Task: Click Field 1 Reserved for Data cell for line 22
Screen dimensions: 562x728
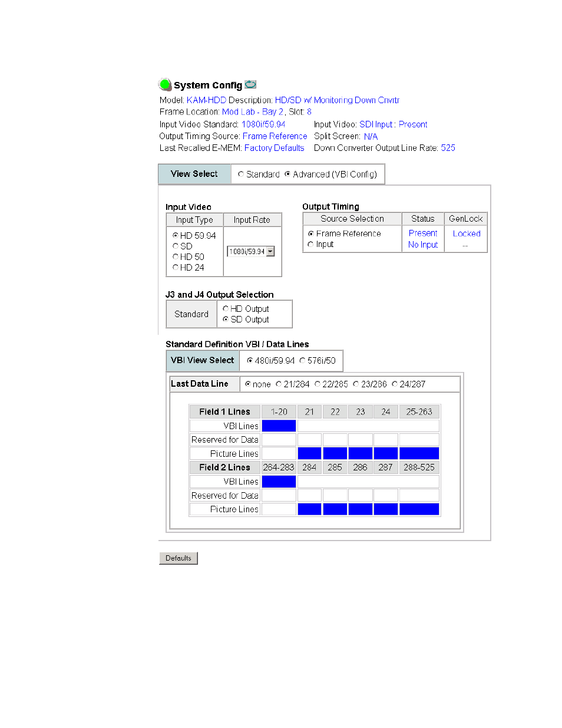Action: point(335,440)
